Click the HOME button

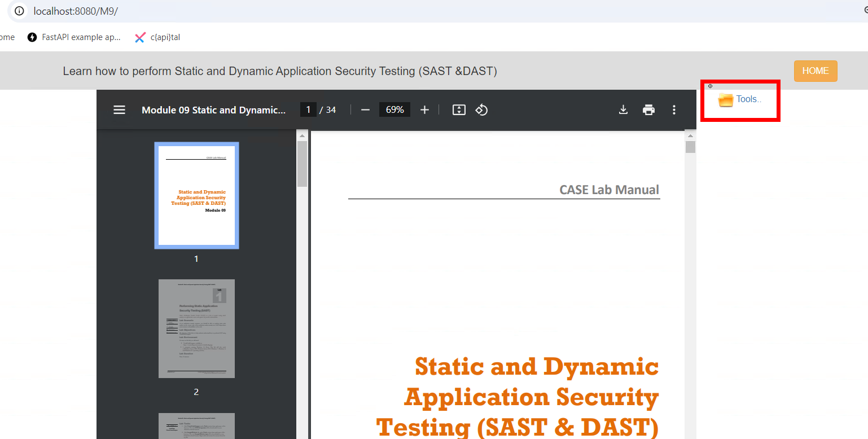coord(816,71)
